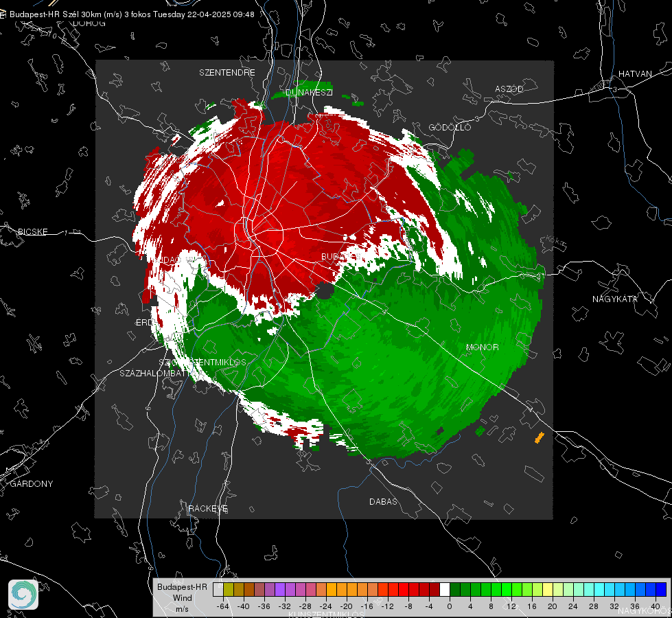This screenshot has height=618, width=672.
Task: Click the DOROG city label
Action: click(89, 23)
